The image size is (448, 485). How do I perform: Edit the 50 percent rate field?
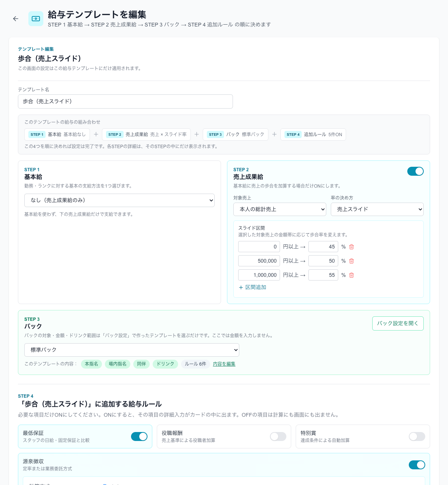(323, 261)
